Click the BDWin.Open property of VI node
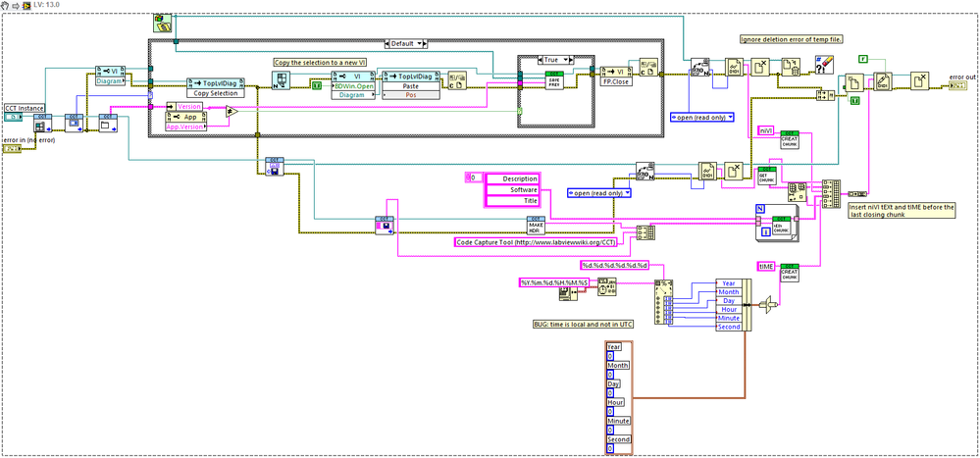This screenshot has height=458, width=980. click(x=354, y=85)
